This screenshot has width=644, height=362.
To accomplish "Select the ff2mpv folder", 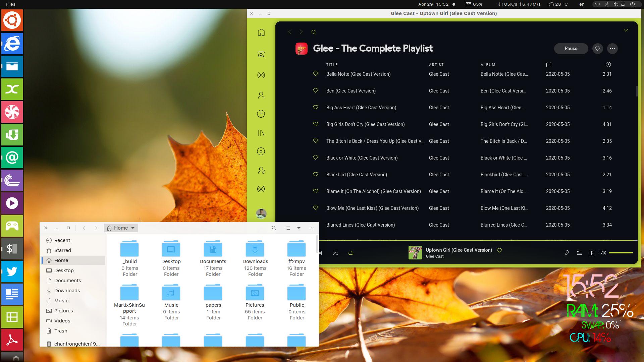I will [x=297, y=258].
